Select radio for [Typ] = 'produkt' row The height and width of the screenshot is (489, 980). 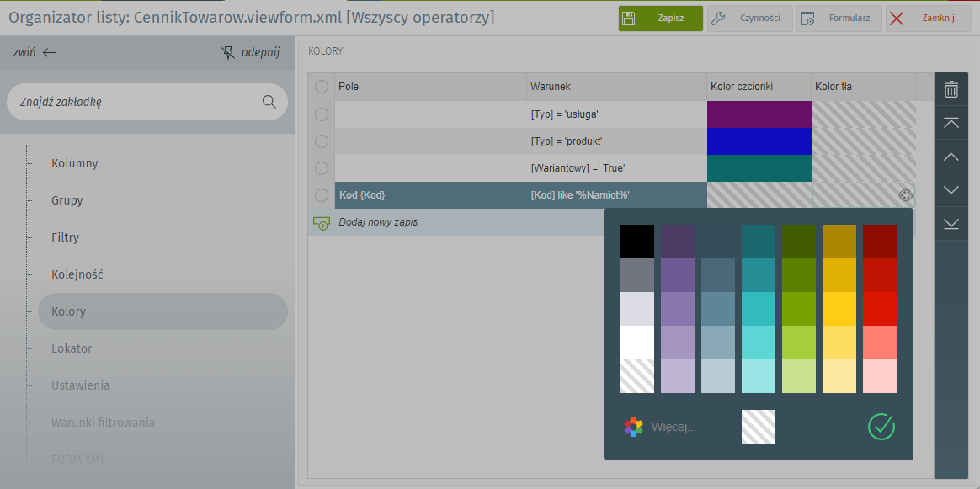pos(321,141)
